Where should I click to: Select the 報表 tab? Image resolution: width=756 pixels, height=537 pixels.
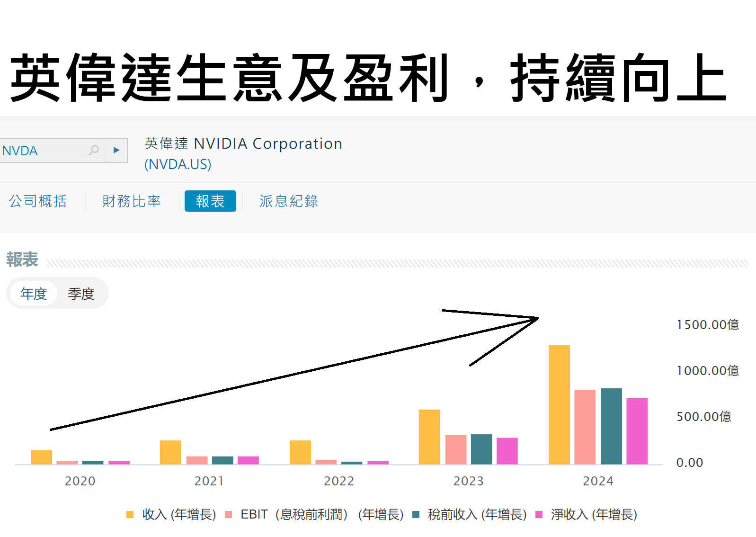click(210, 201)
